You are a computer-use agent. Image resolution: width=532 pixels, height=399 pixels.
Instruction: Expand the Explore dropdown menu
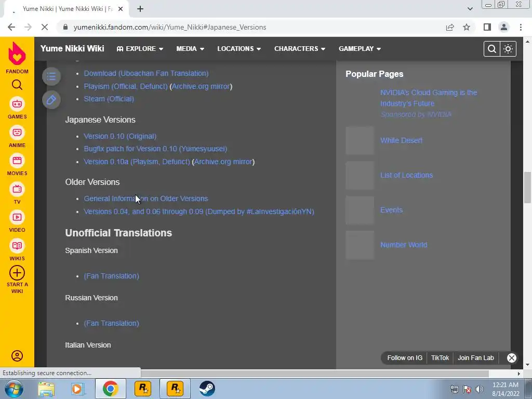140,49
